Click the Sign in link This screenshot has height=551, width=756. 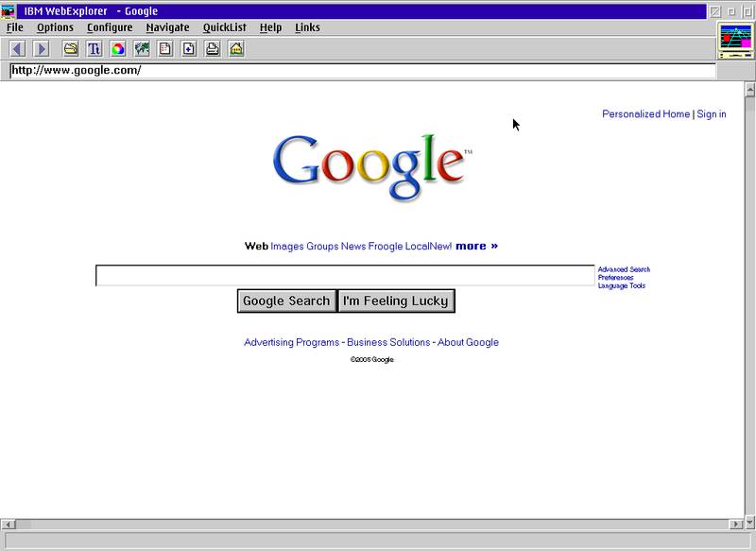tap(712, 114)
